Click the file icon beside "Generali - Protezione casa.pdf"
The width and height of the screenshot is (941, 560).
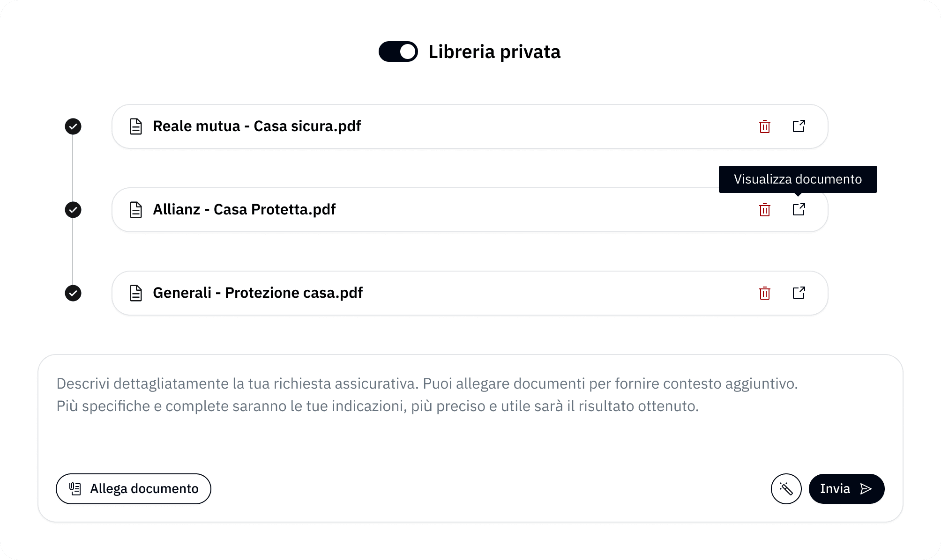[136, 293]
